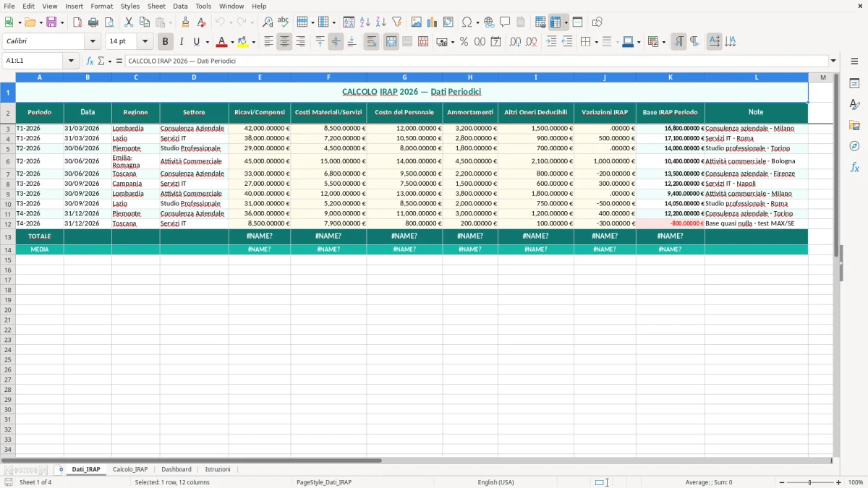Click the Print icon
Viewport: 868px width, 488px height.
93,22
